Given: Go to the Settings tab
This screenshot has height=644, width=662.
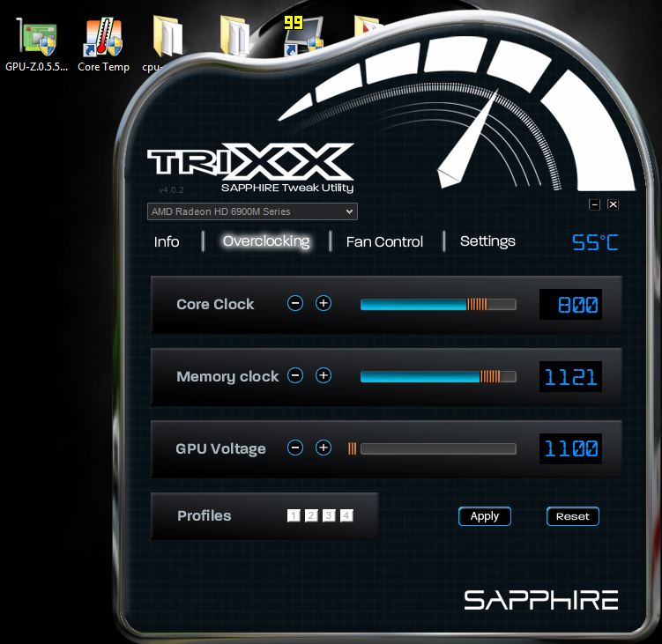Looking at the screenshot, I should click(x=487, y=241).
